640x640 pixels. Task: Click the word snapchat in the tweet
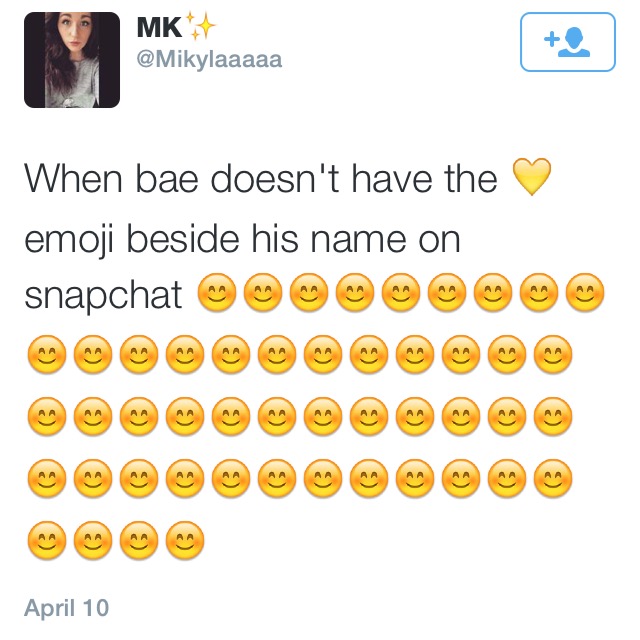tap(103, 296)
